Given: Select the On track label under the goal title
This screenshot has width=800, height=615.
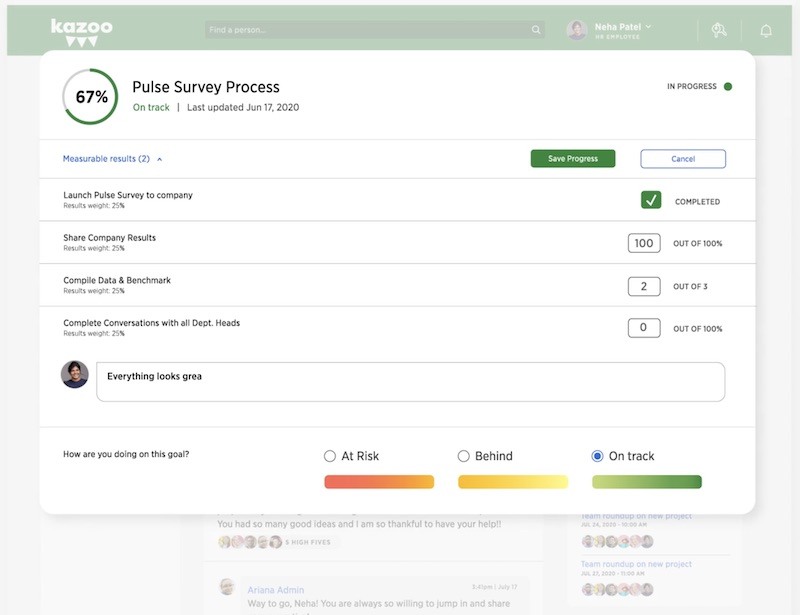Looking at the screenshot, I should pyautogui.click(x=150, y=107).
